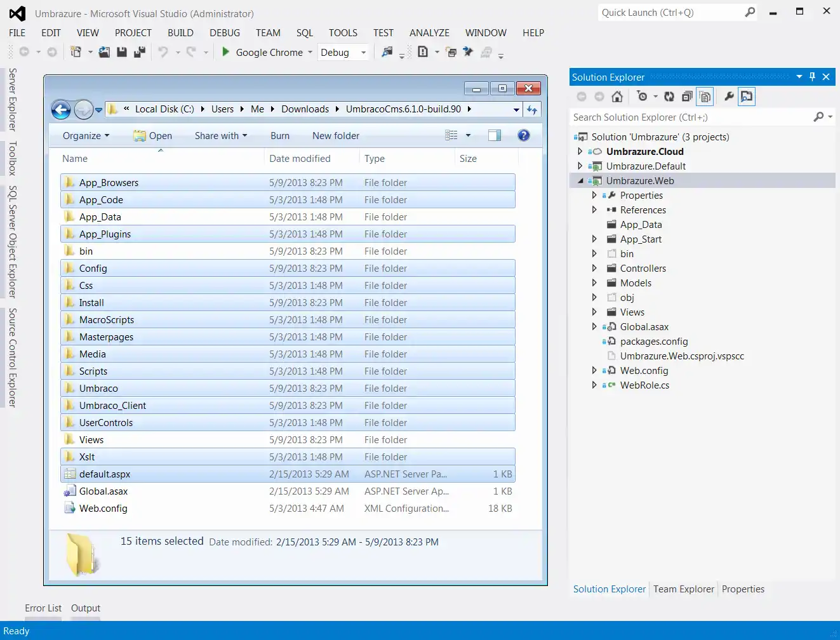Open the DEBUG menu
Viewport: 840px width, 640px height.
point(225,33)
